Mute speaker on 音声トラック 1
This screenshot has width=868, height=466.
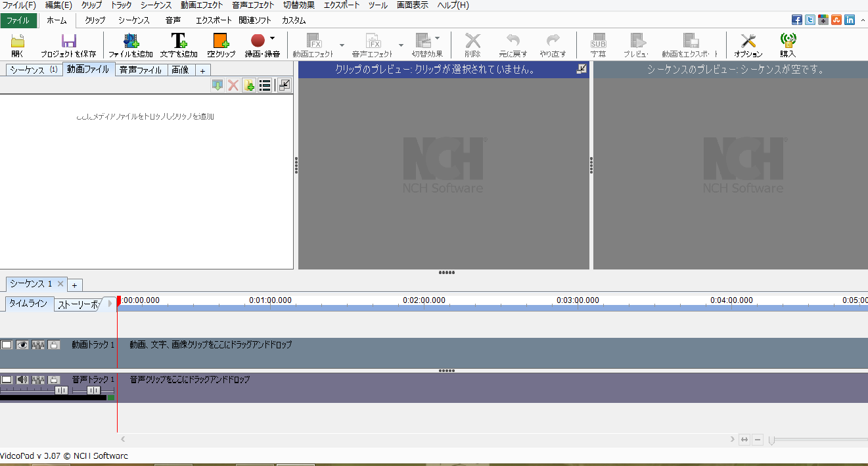[x=22, y=379]
